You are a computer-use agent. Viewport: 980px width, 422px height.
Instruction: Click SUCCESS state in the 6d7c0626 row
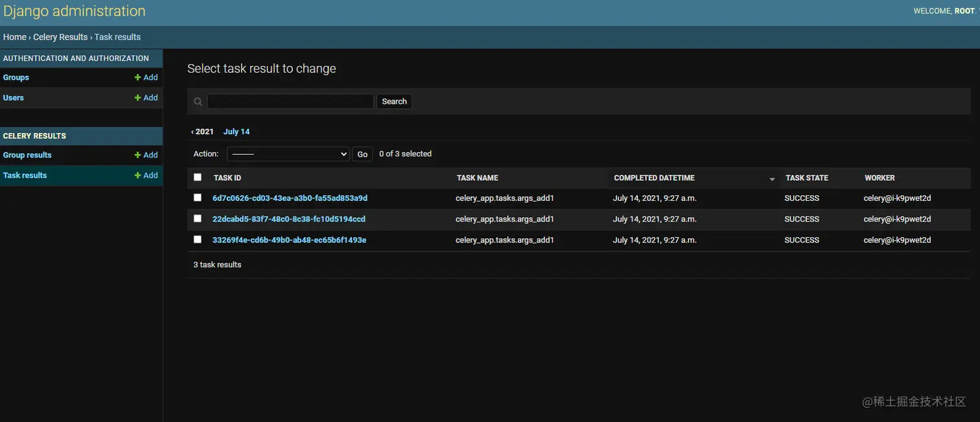pos(802,198)
